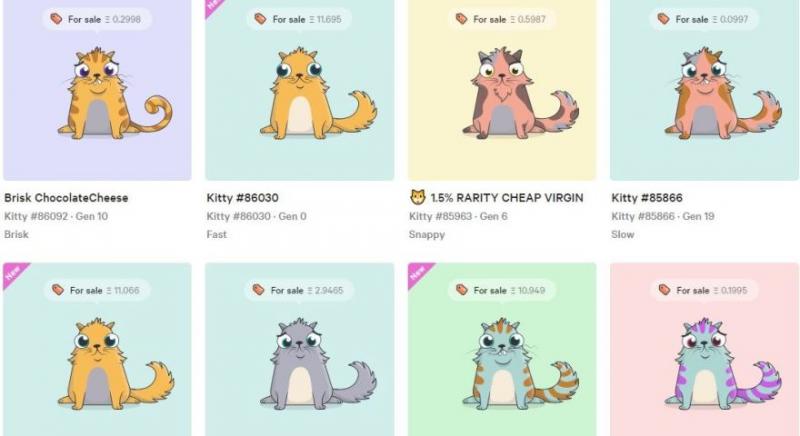Click the sale tag icon priced 0.0997
This screenshot has width=800, height=436.
663,19
